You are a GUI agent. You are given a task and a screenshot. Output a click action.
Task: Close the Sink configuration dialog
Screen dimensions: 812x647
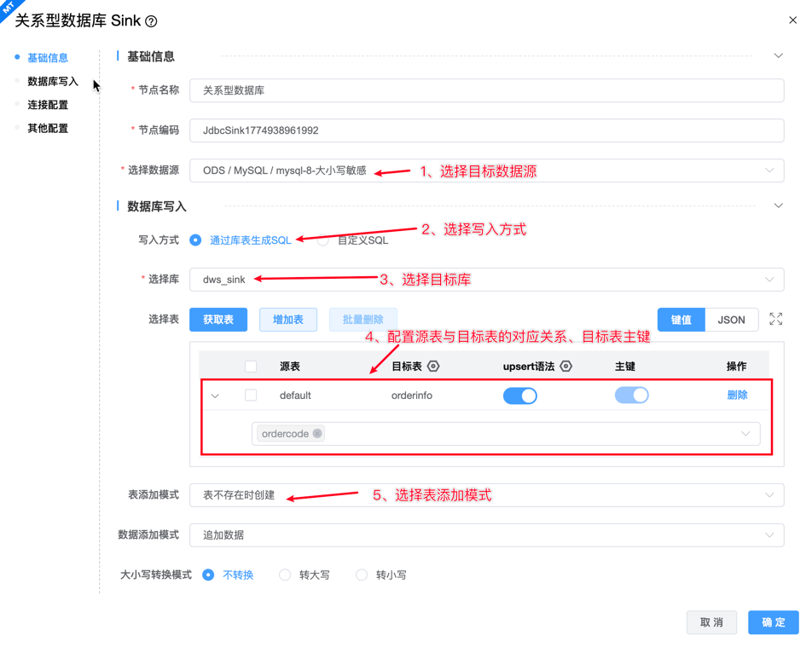point(792,20)
